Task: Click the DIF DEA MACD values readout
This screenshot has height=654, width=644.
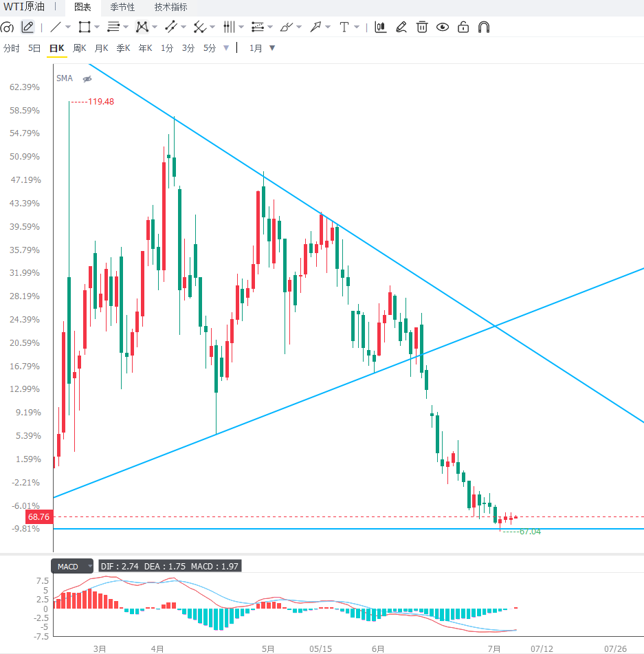Action: [170, 567]
